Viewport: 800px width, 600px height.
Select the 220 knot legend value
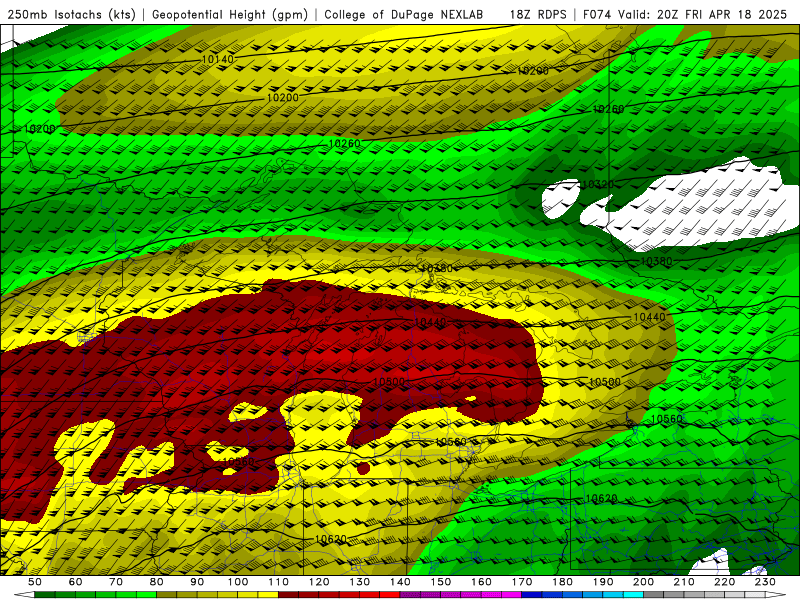[724, 582]
